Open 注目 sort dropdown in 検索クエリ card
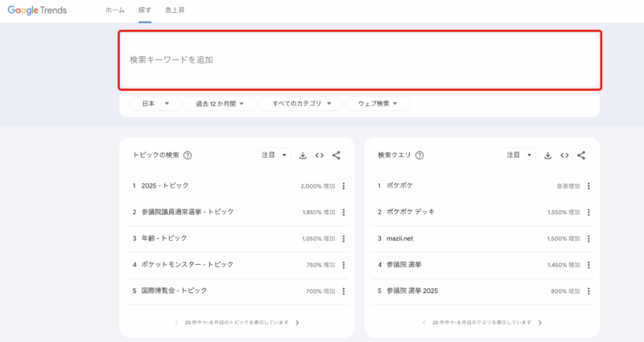The height and width of the screenshot is (342, 644). pyautogui.click(x=518, y=155)
